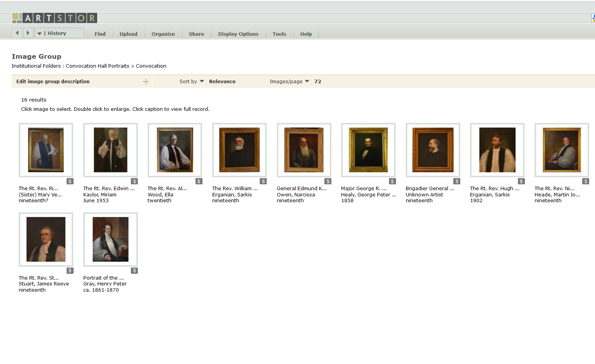The height and width of the screenshot is (364, 595).
Task: Open caption The Rt. Rev. Al... record
Action: 167,188
